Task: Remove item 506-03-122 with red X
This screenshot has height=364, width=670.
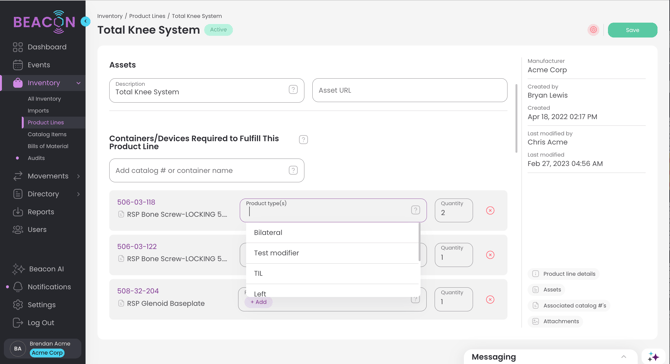Action: (490, 255)
